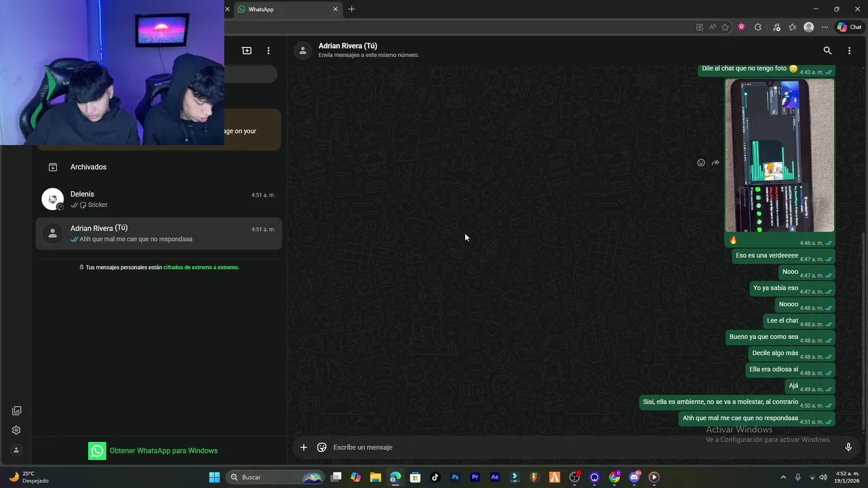Image resolution: width=868 pixels, height=488 pixels.
Task: Search within the current conversation
Action: (827, 51)
